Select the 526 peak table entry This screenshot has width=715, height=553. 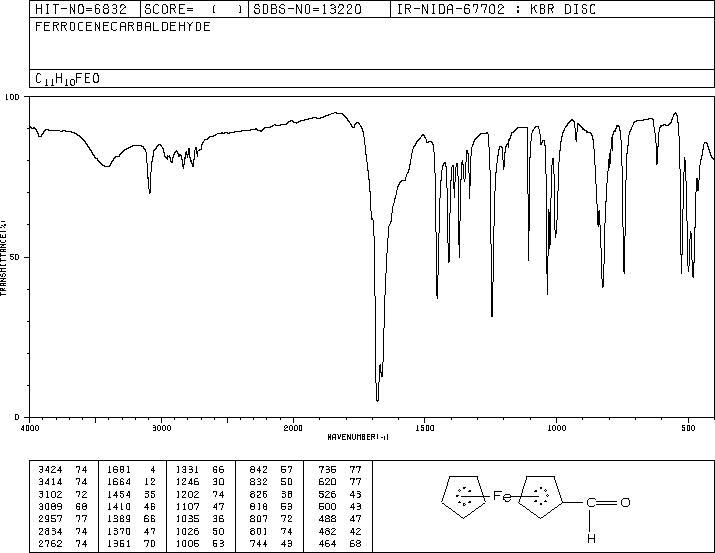pyautogui.click(x=340, y=494)
